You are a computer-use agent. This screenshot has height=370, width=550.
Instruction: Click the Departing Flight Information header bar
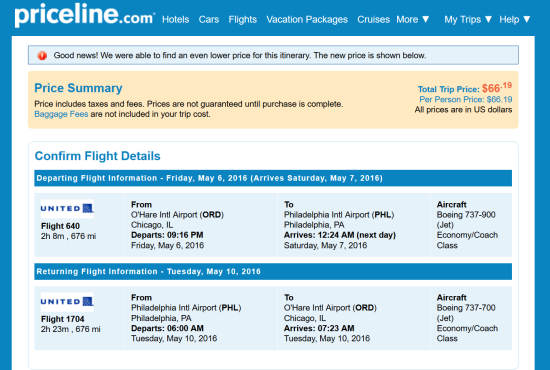[x=273, y=178]
